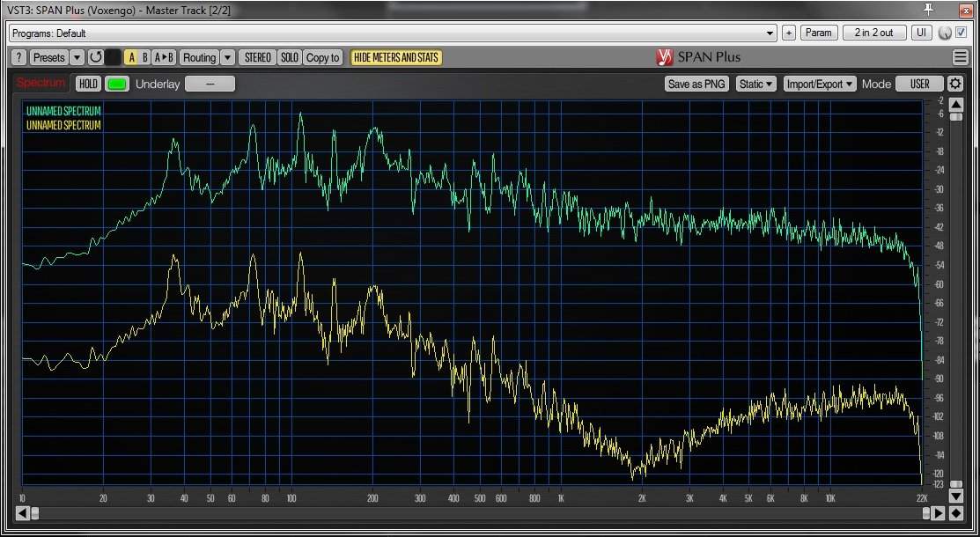Open the Programs: Default dropdown

pos(393,33)
